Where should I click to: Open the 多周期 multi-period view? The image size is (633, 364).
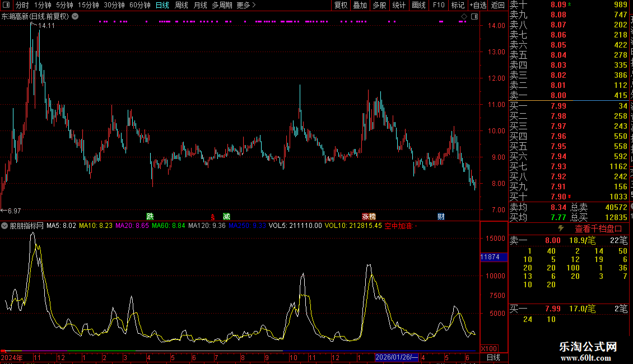coord(222,5)
